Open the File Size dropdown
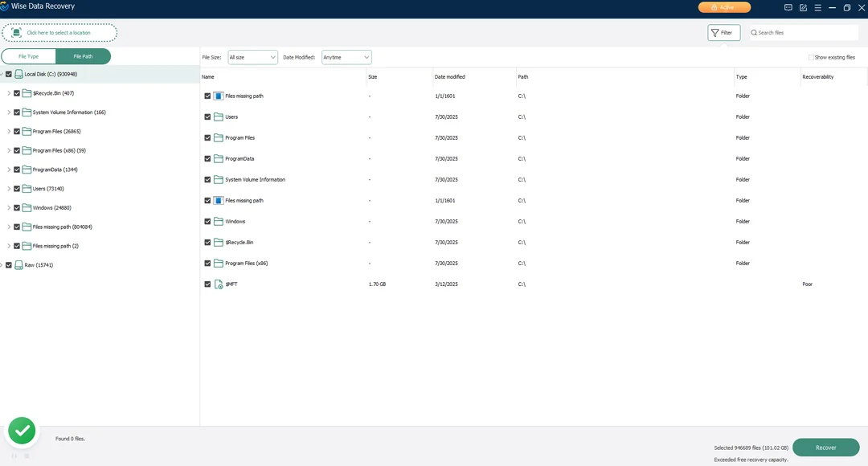 click(x=252, y=57)
